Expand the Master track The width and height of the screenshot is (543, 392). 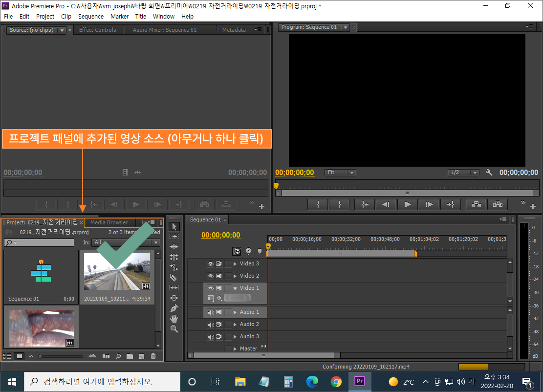tap(235, 348)
